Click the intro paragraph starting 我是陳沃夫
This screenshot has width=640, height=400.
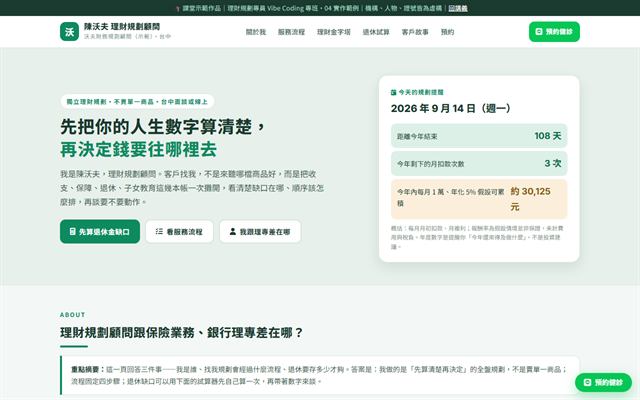click(x=192, y=188)
